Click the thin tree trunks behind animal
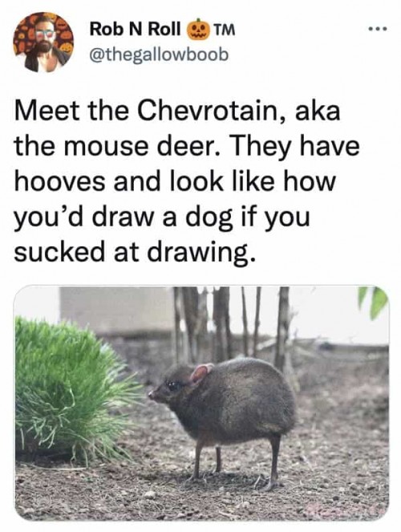This screenshot has height=532, width=401. 230,324
